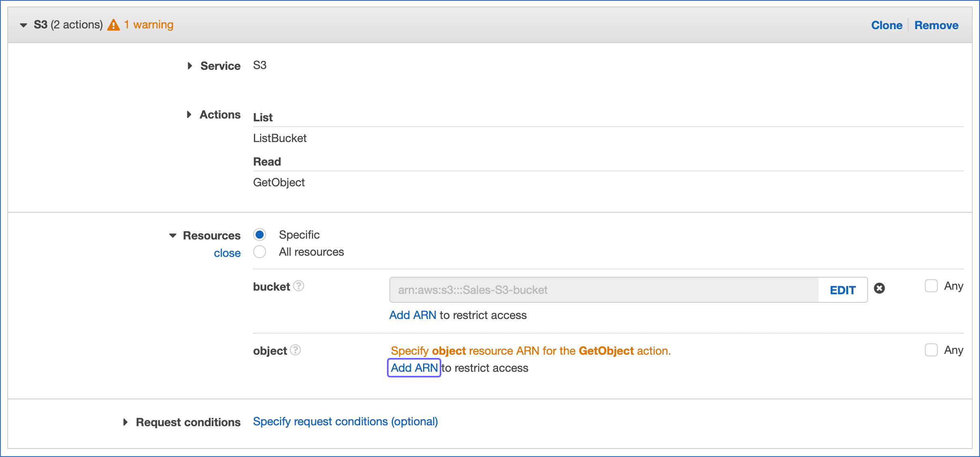Collapse the S3 actions section
Image resolution: width=980 pixels, height=457 pixels.
tap(23, 24)
